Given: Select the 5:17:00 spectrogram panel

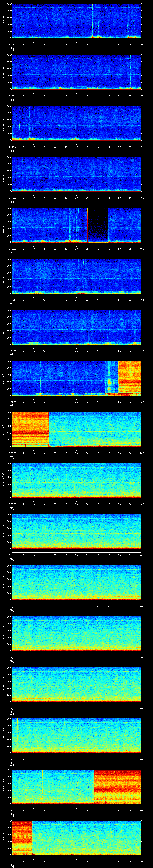Looking at the screenshot, I should click(77, 174).
